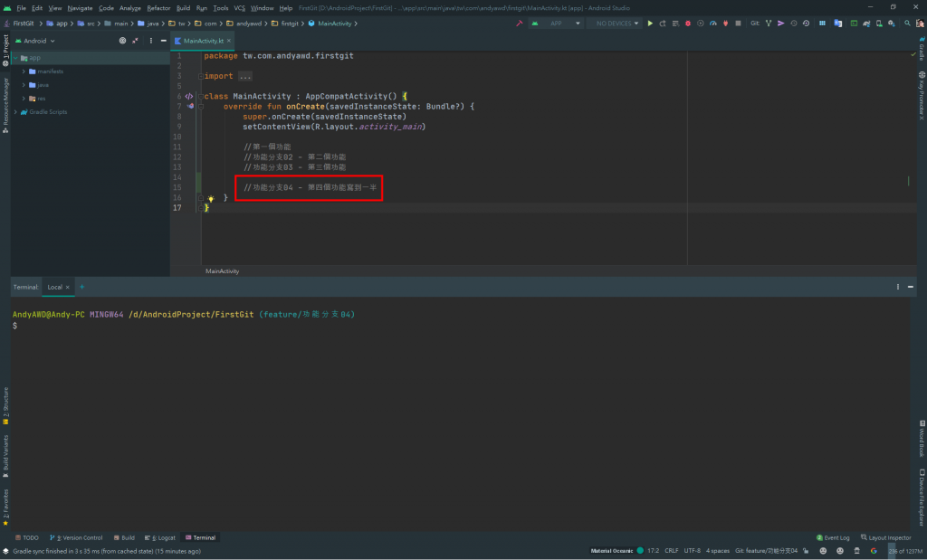Open the Profiler gauge icon
927x560 pixels.
click(x=713, y=24)
